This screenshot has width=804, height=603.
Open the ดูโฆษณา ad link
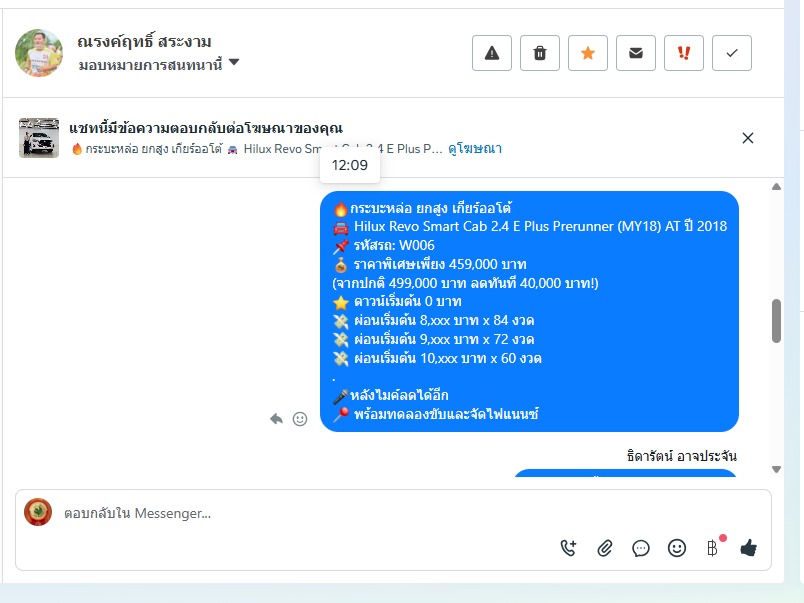point(475,149)
